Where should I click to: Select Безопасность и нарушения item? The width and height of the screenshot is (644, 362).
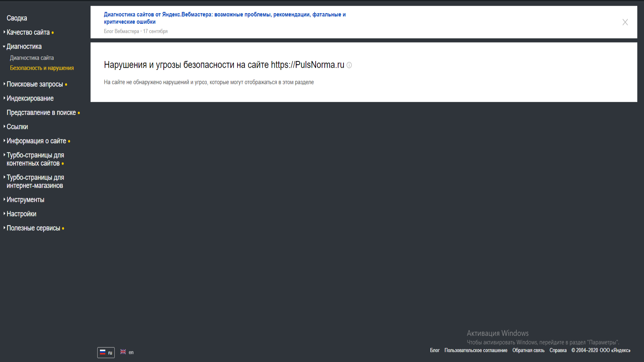click(42, 68)
